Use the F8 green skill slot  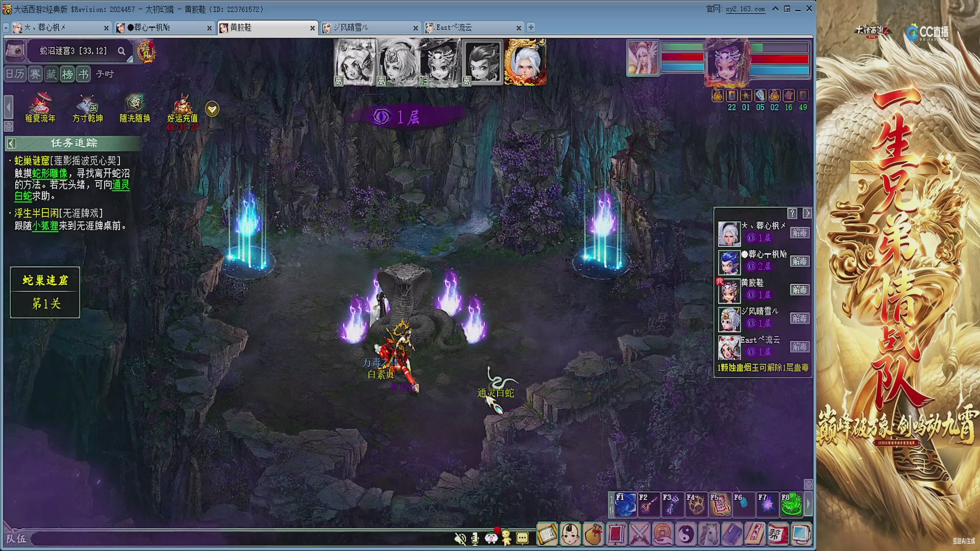tap(791, 504)
